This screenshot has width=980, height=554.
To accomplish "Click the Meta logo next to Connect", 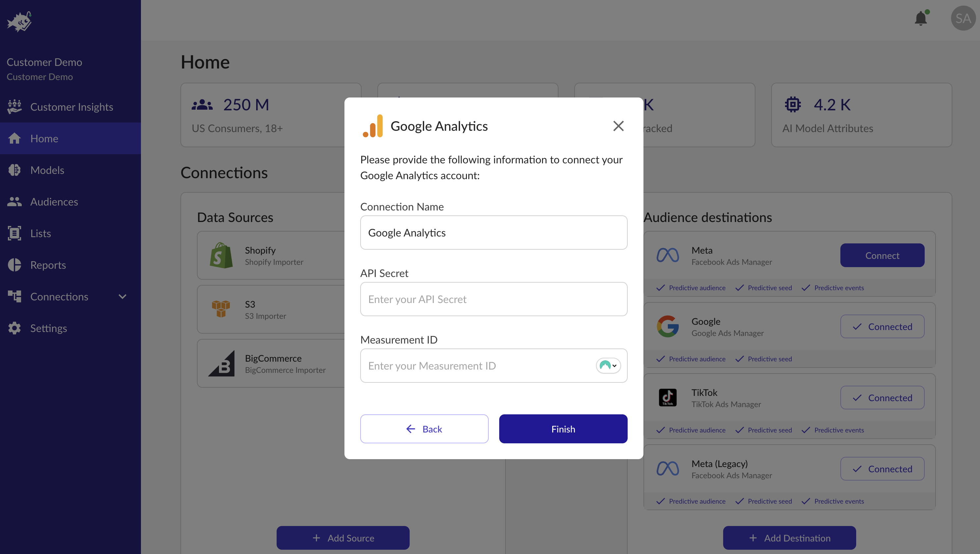I will [668, 255].
